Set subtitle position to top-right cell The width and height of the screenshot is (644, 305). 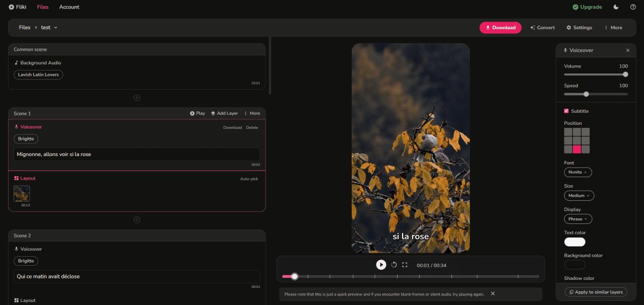586,132
